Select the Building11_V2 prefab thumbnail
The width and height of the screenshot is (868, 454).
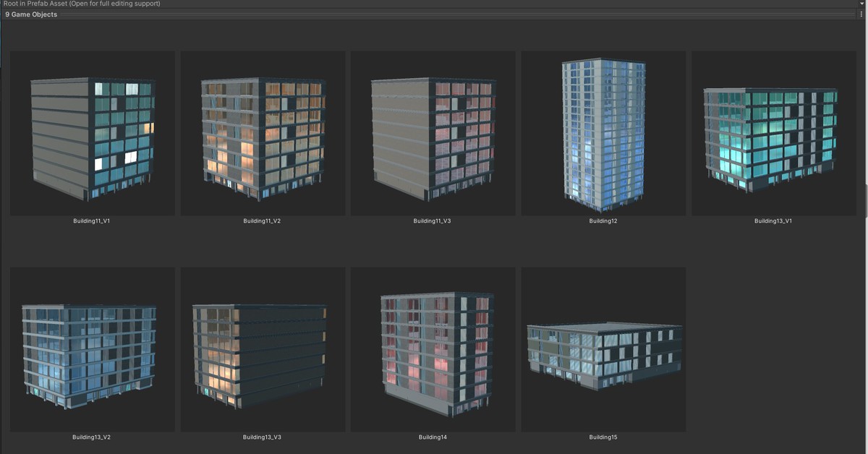262,133
